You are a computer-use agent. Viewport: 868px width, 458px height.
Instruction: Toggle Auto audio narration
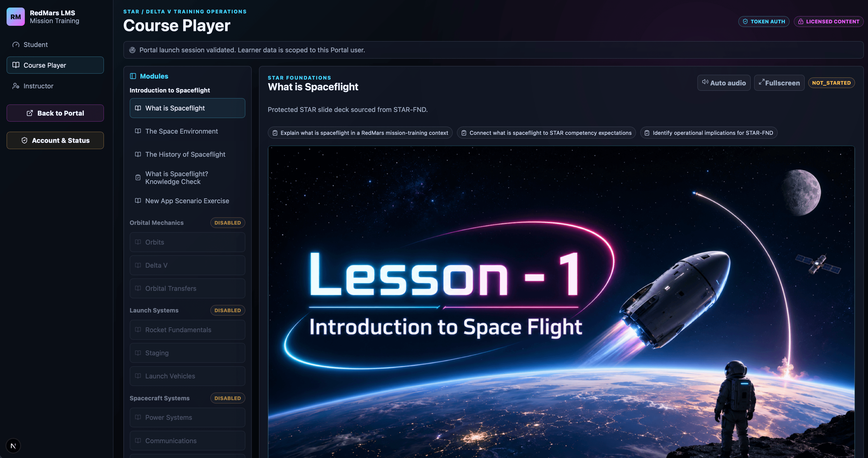tap(724, 83)
